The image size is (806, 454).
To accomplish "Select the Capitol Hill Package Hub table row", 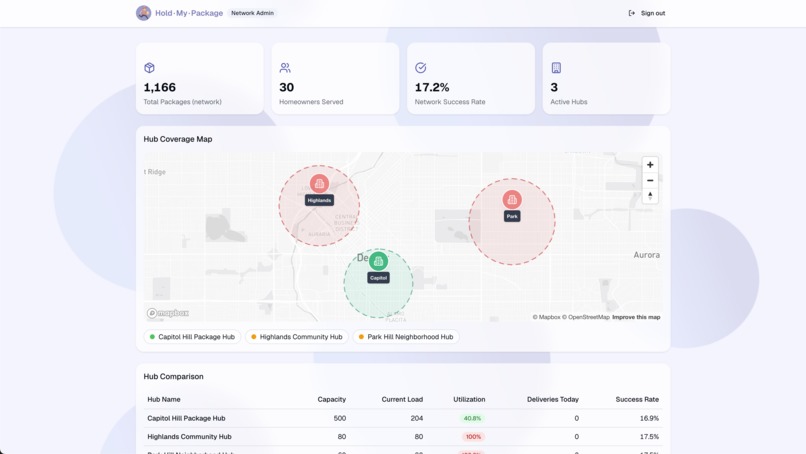I will pyautogui.click(x=403, y=419).
